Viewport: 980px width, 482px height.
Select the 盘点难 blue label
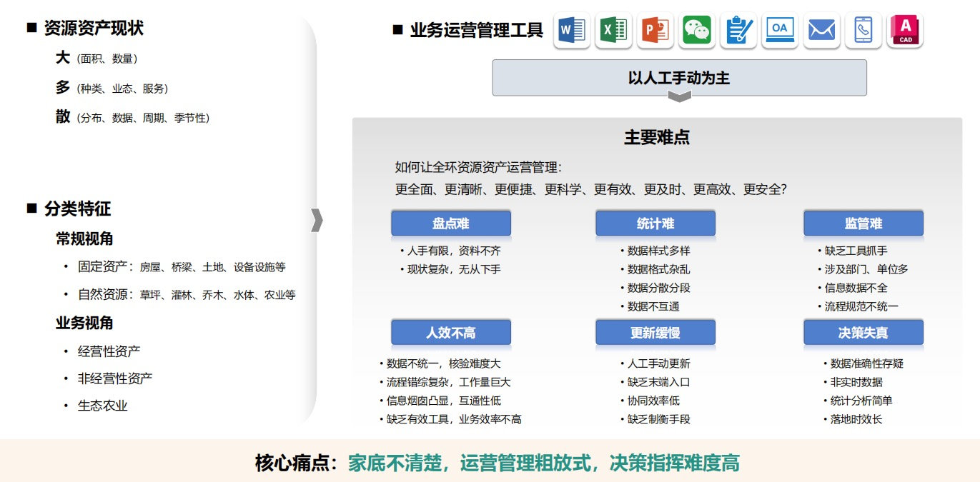450,224
